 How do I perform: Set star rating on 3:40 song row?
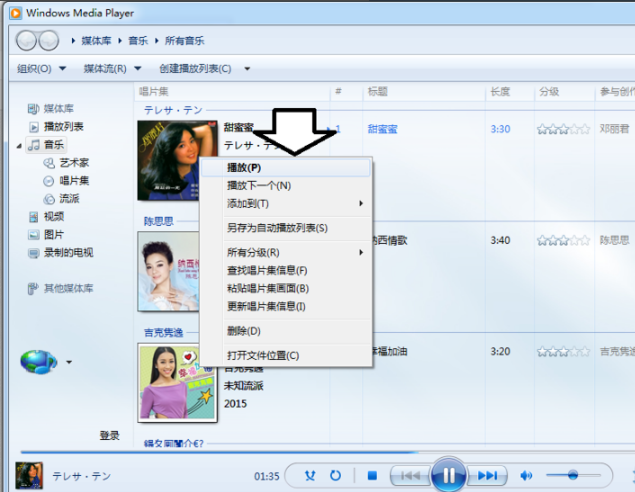point(563,241)
